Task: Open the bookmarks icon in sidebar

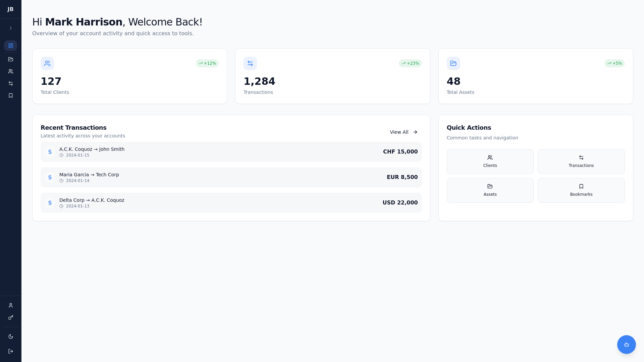Action: point(11,96)
